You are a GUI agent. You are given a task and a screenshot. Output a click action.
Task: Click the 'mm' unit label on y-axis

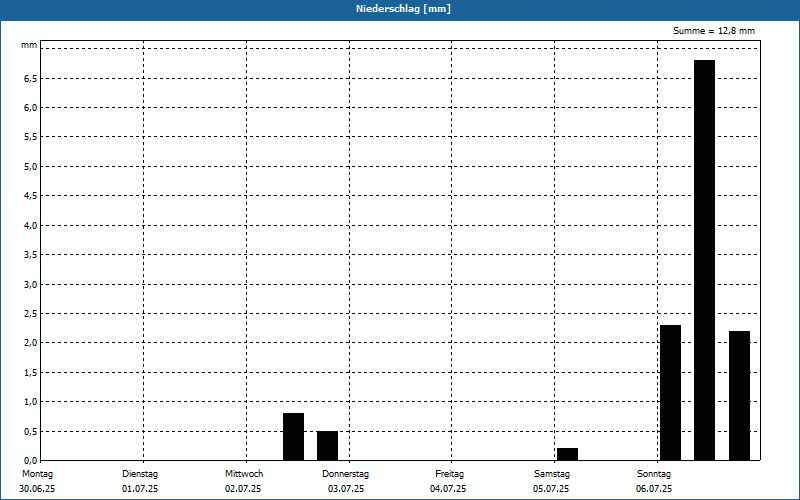(x=29, y=45)
